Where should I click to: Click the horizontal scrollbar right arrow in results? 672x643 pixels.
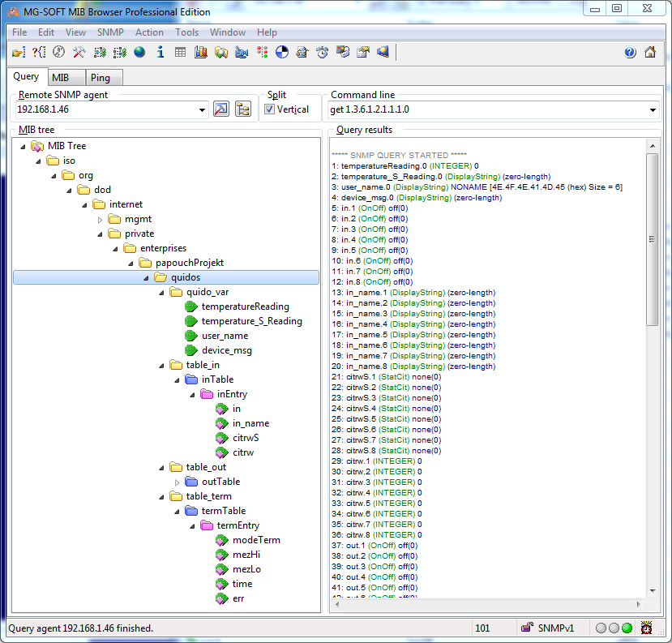[x=639, y=604]
